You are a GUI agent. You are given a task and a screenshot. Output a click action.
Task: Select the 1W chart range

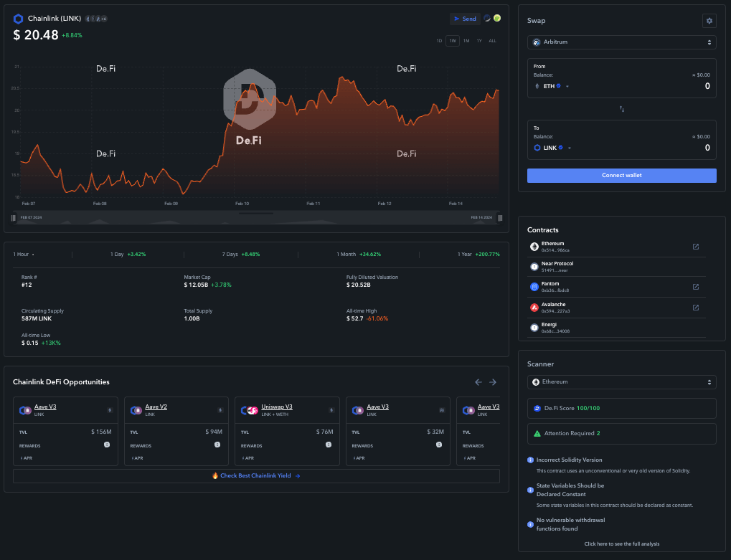[453, 41]
